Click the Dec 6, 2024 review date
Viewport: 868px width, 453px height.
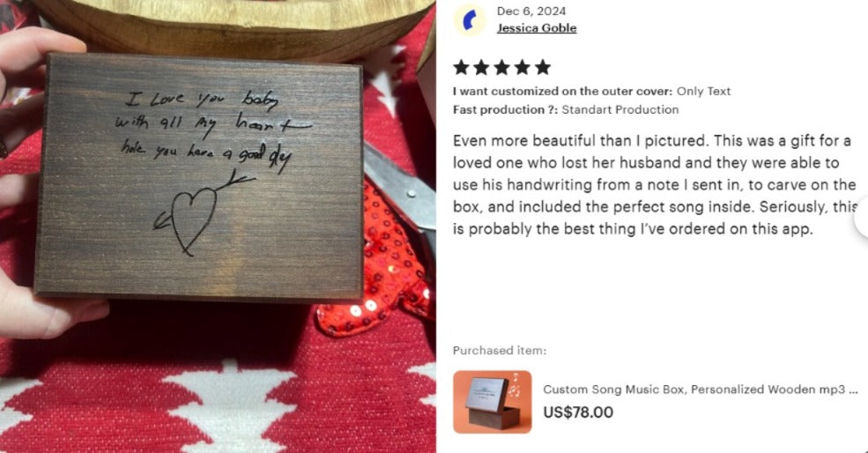tap(530, 11)
